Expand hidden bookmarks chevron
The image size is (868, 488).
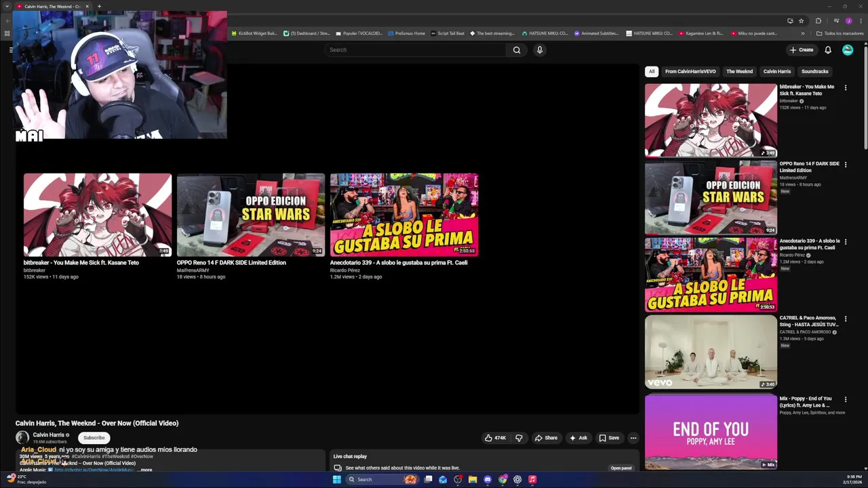(803, 33)
